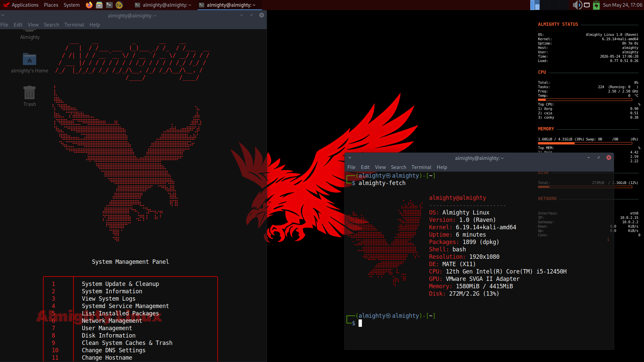The width and height of the screenshot is (644, 362).
Task: Click 'User Management' menu line
Action: pyautogui.click(x=107, y=328)
